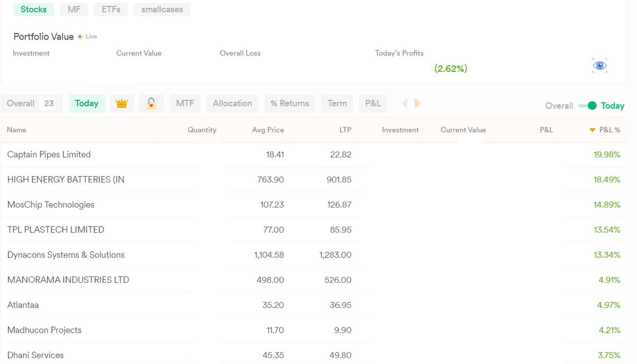Open MANORAMA INDUSTRIES LTD row

(x=313, y=280)
